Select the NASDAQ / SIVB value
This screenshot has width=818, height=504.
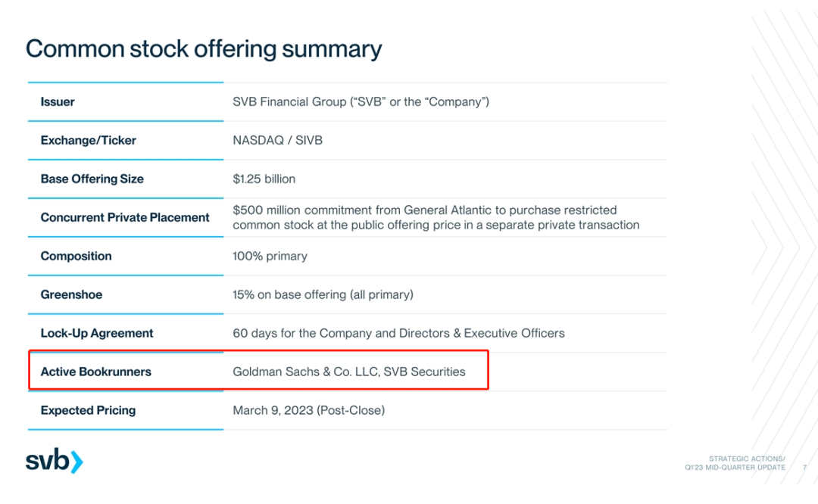pyautogui.click(x=277, y=140)
